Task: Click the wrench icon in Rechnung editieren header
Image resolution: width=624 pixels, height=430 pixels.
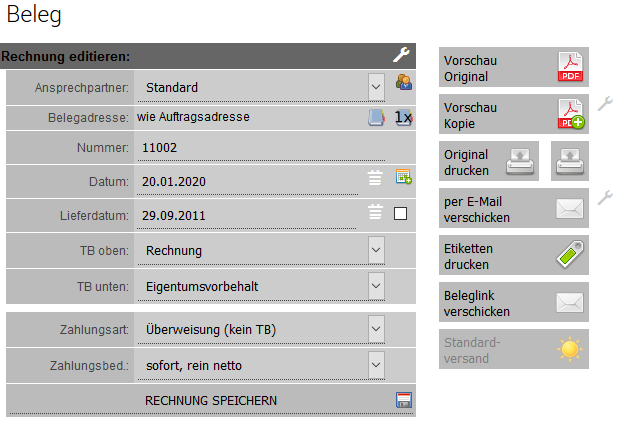Action: 401,56
